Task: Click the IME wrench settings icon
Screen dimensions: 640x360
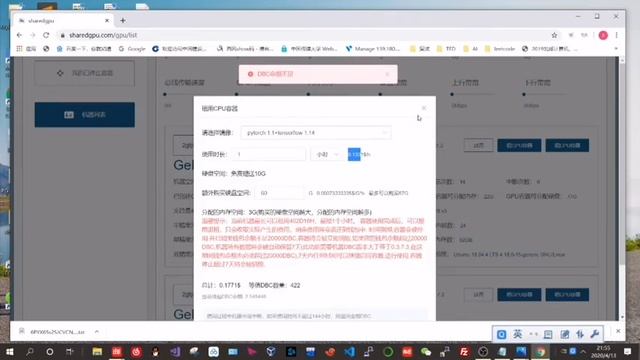Action: pyautogui.click(x=595, y=334)
